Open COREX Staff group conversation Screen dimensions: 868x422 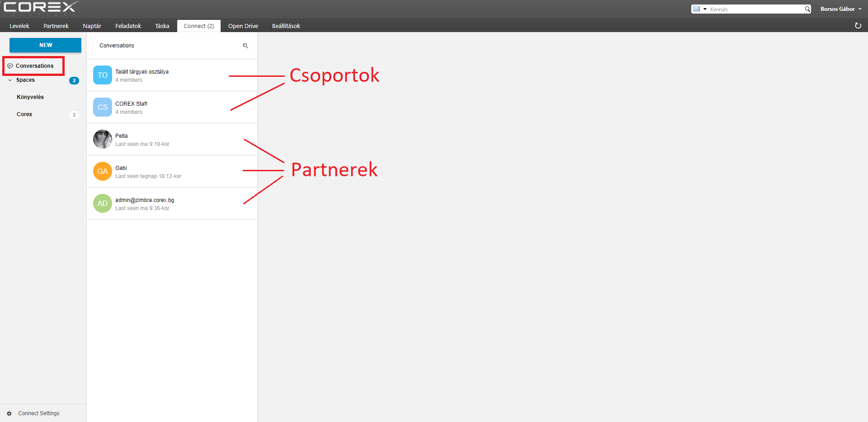click(172, 107)
